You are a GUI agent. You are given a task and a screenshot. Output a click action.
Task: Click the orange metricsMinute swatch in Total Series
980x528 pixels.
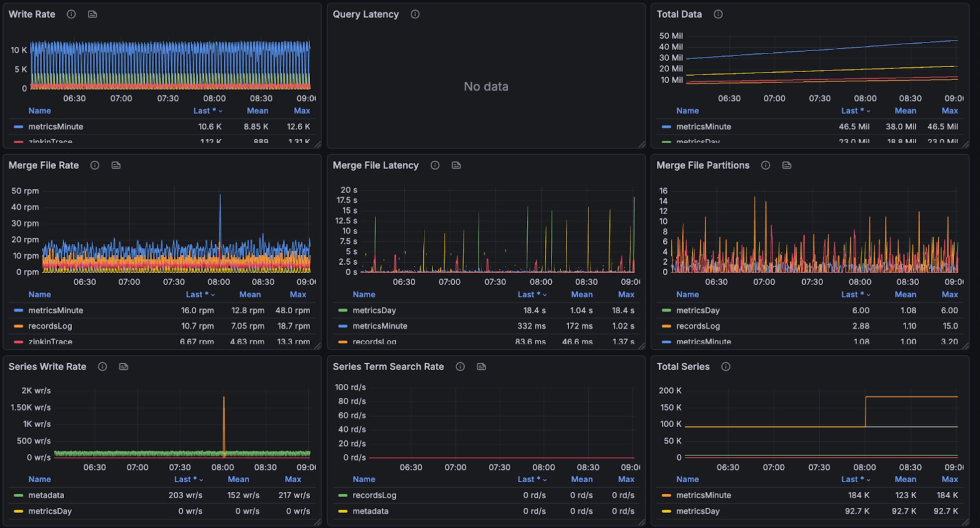[x=666, y=496]
